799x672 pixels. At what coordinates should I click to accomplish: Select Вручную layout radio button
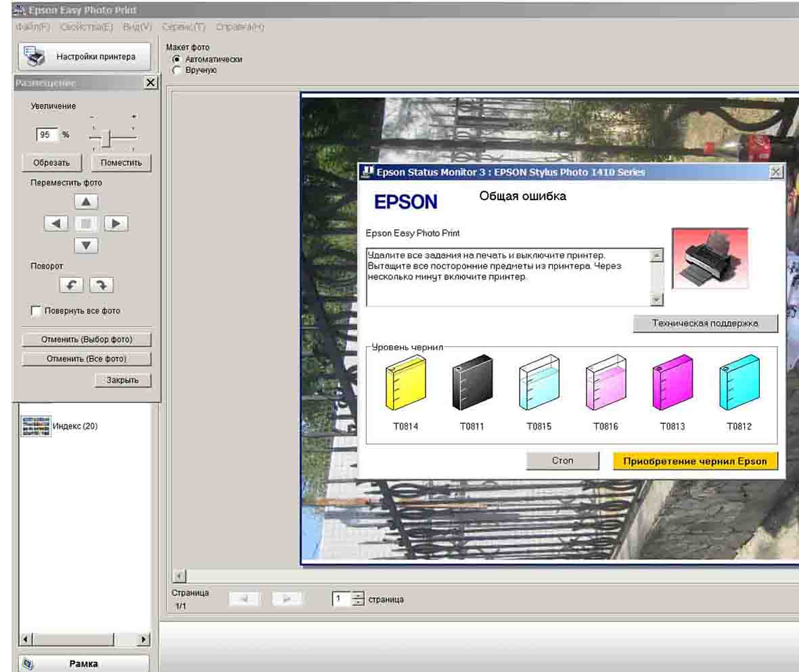click(x=177, y=70)
